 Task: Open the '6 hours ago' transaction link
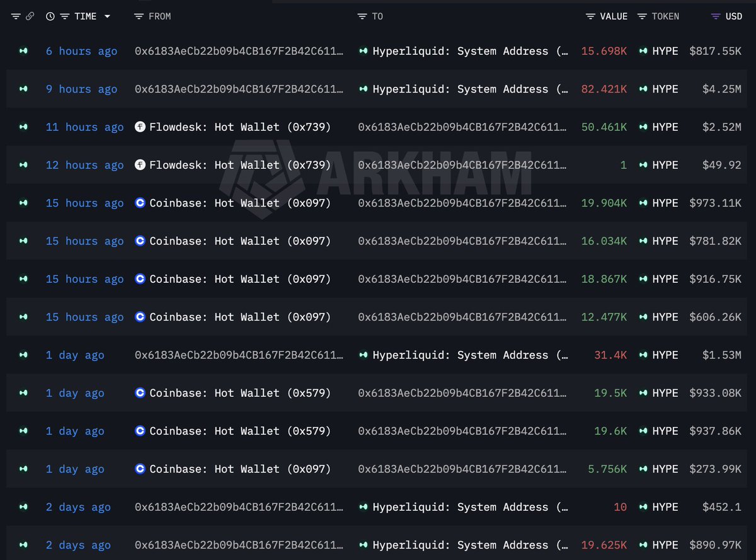[81, 51]
